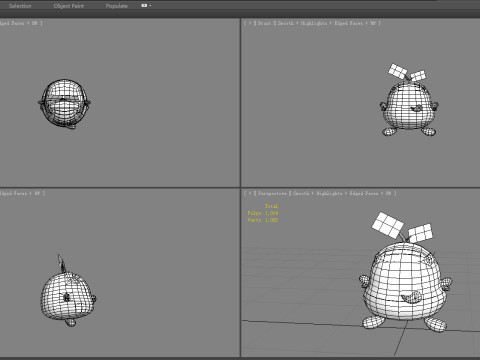Select the character model in the Front viewport
480x360 pixels.
(x=409, y=107)
